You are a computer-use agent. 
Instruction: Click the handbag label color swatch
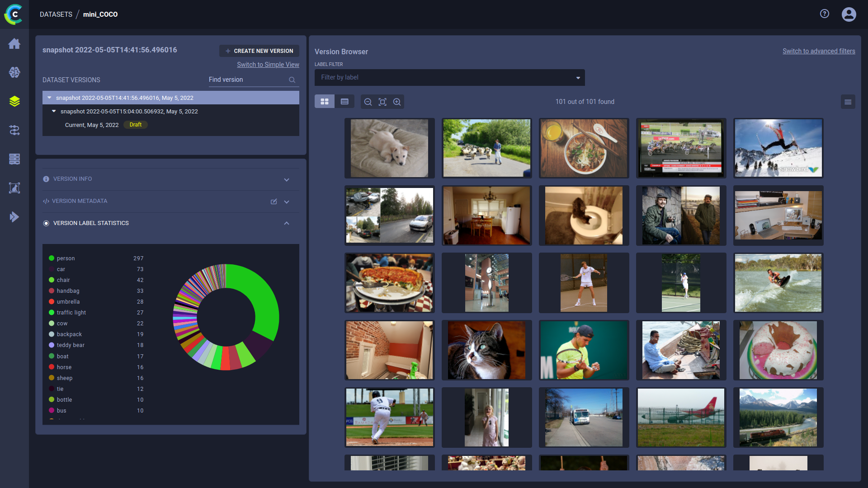coord(52,291)
